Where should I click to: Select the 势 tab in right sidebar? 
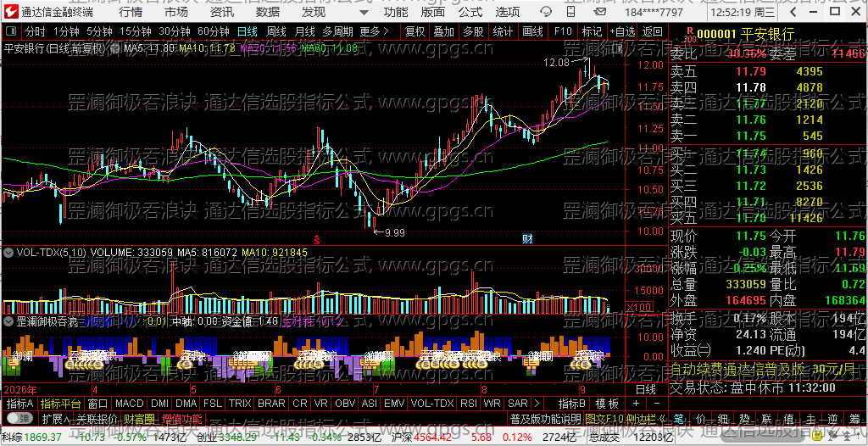coord(744,418)
